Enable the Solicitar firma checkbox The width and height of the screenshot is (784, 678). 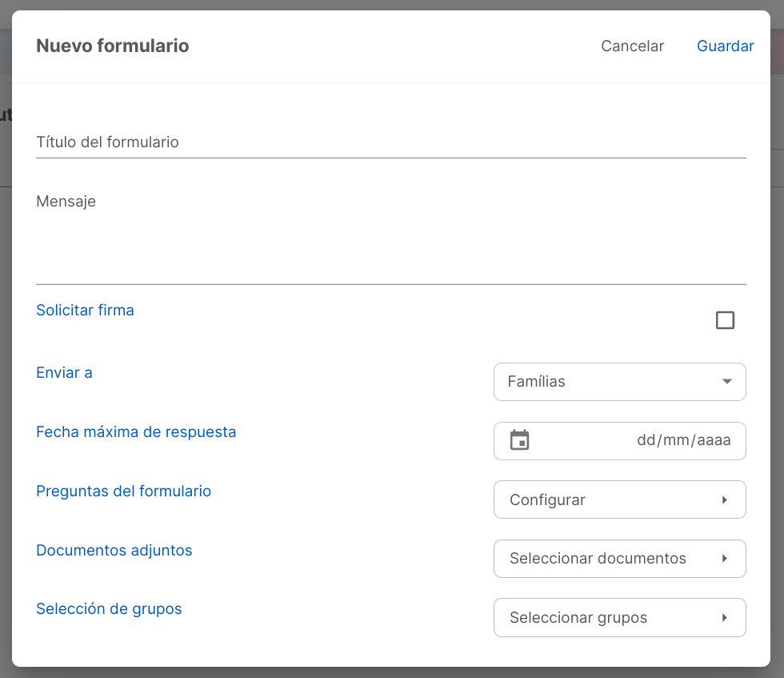[725, 320]
